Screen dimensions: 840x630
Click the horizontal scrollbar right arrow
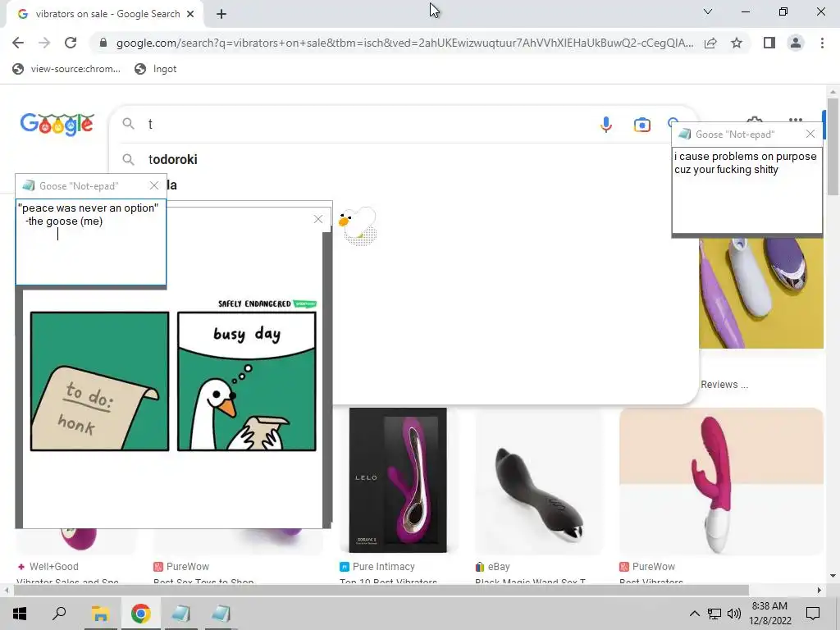click(819, 591)
